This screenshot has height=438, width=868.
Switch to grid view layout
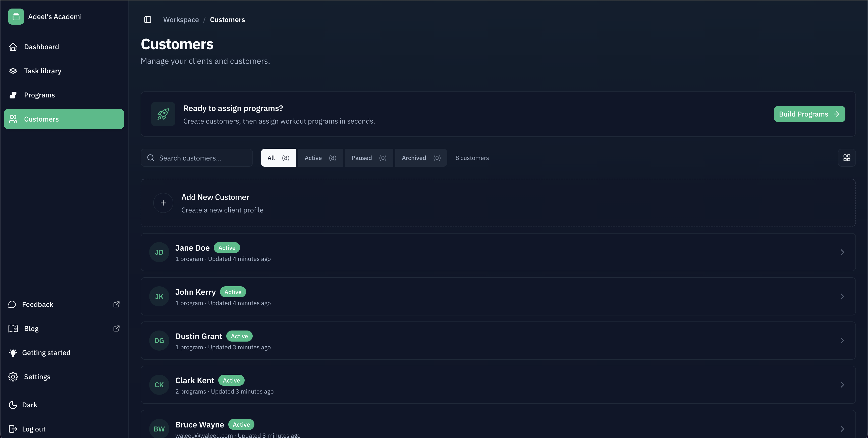[847, 157]
